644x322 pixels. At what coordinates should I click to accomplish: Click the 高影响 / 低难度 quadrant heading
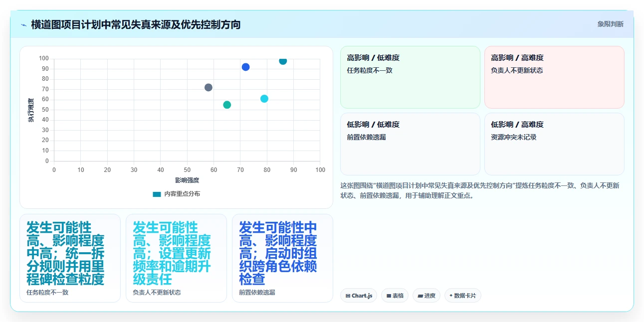373,58
